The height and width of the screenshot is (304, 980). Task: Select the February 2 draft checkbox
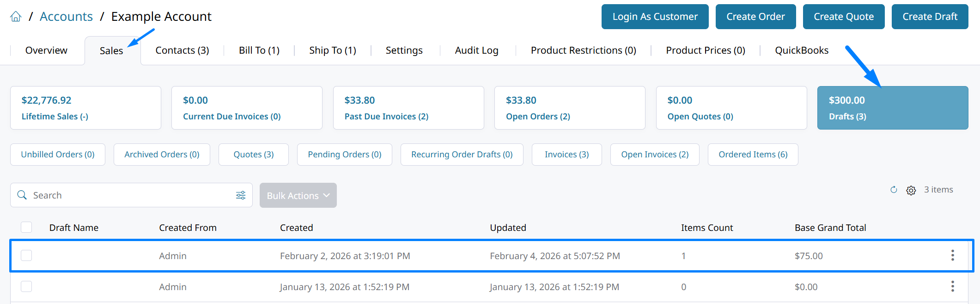[26, 255]
